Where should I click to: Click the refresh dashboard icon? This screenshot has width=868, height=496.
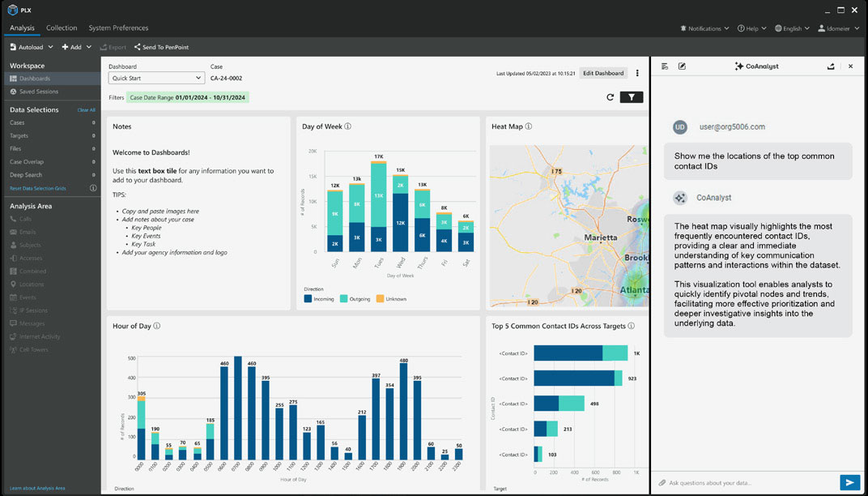click(x=610, y=97)
